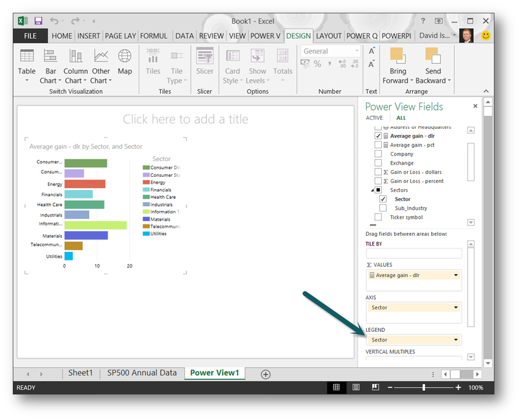Click the Save icon in quick access toolbar

pyautogui.click(x=38, y=21)
